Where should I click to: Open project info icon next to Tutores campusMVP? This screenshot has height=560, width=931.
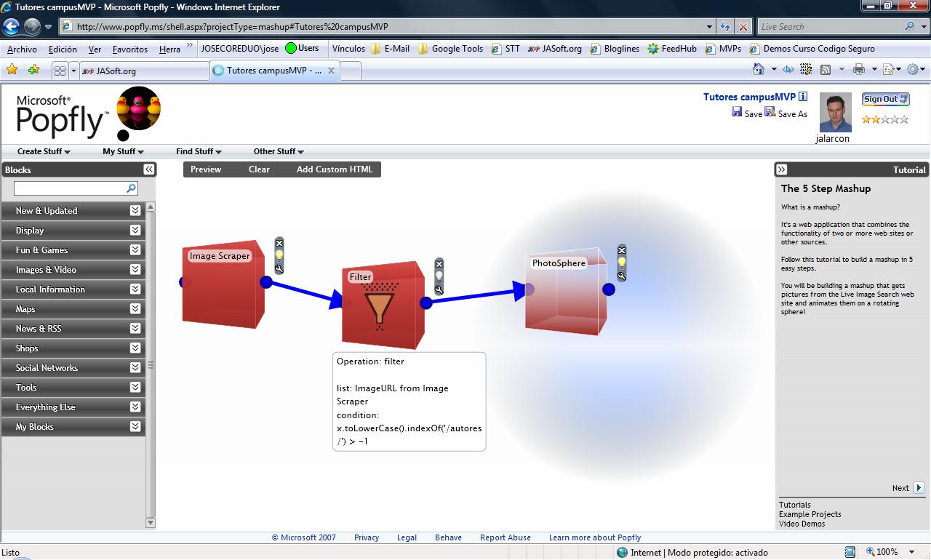pos(803,97)
